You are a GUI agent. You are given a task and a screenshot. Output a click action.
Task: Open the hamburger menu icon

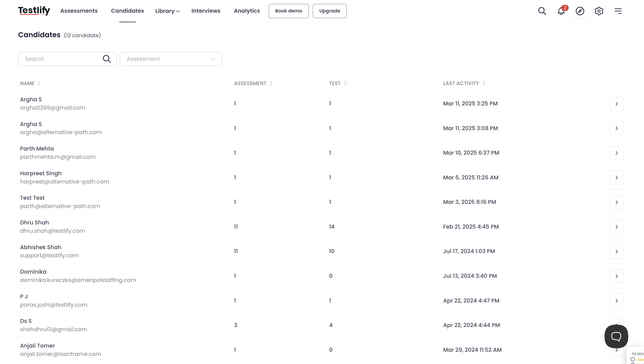click(618, 11)
